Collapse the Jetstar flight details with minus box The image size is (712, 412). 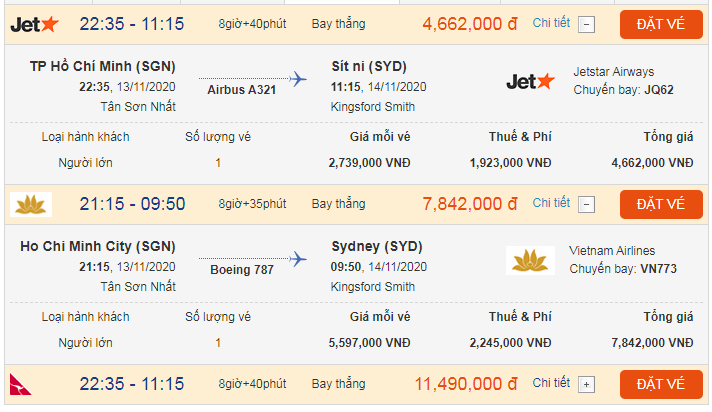point(587,24)
